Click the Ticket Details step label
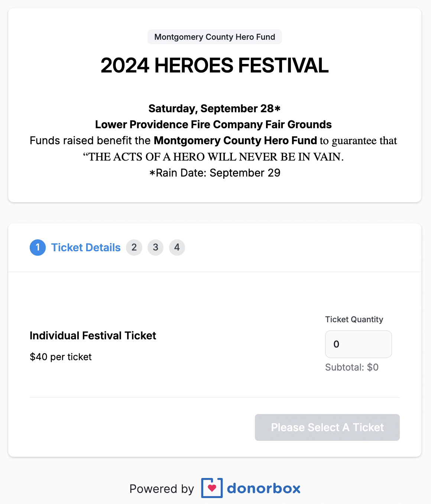 click(x=86, y=248)
